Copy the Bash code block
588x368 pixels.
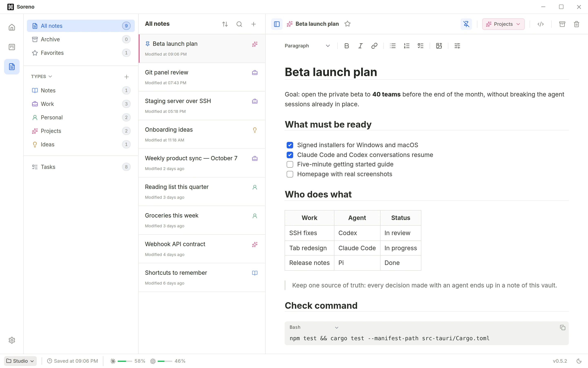click(x=562, y=328)
